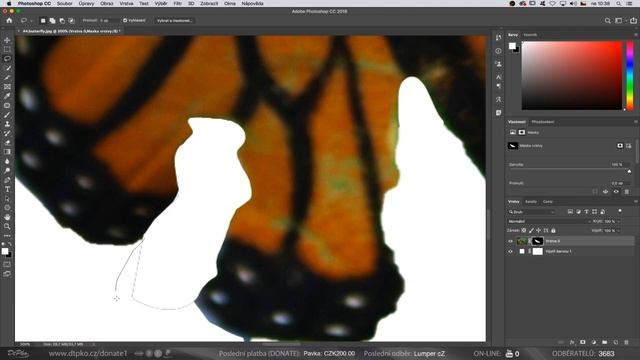Toggle visibility of color fill layer

[x=510, y=251]
